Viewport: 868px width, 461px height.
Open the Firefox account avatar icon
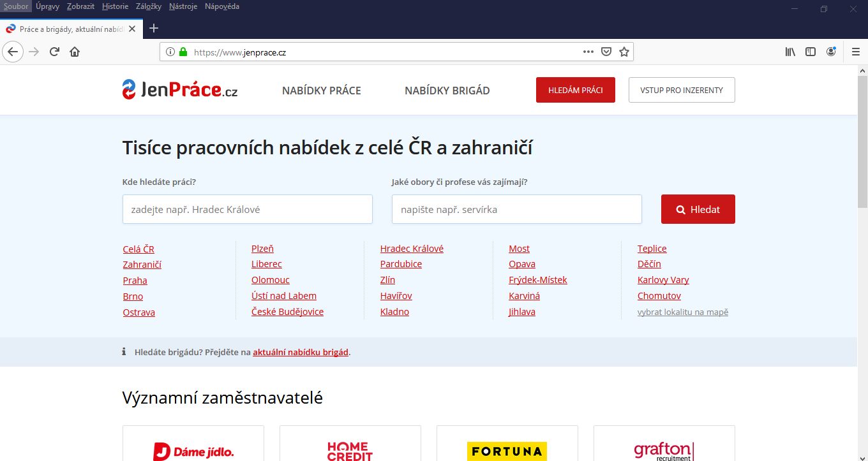tap(831, 52)
